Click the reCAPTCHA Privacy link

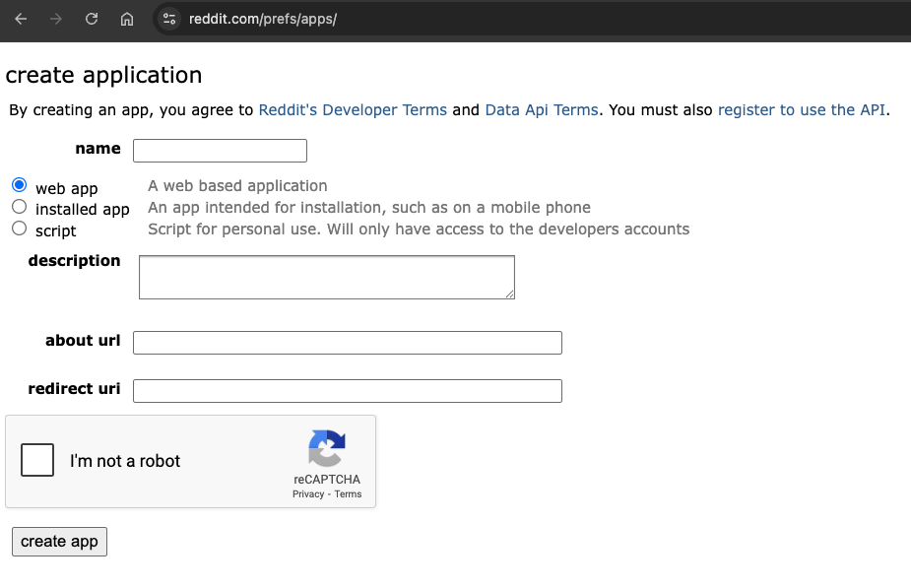pyautogui.click(x=307, y=494)
